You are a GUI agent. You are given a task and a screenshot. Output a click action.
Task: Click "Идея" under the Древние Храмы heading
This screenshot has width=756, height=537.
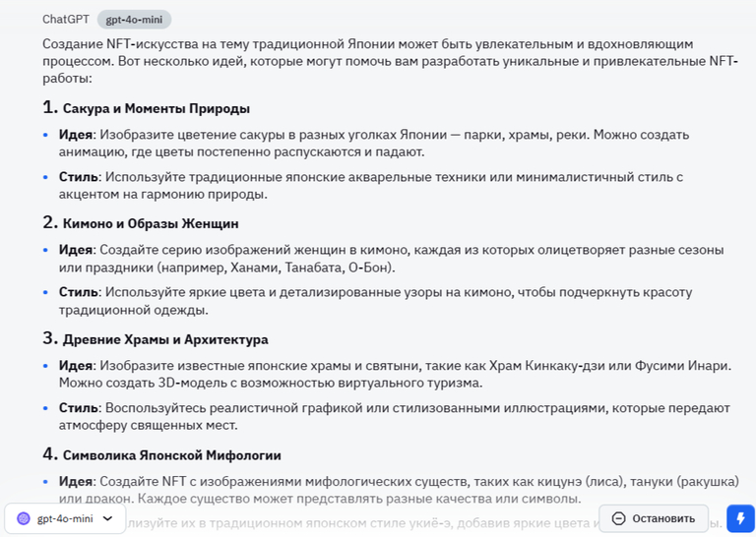[75, 365]
